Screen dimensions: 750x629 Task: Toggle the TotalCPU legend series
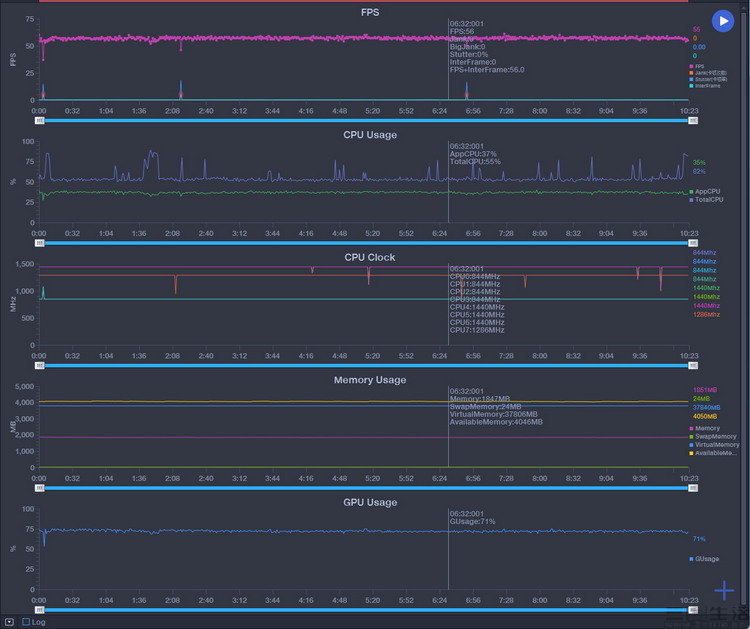706,199
